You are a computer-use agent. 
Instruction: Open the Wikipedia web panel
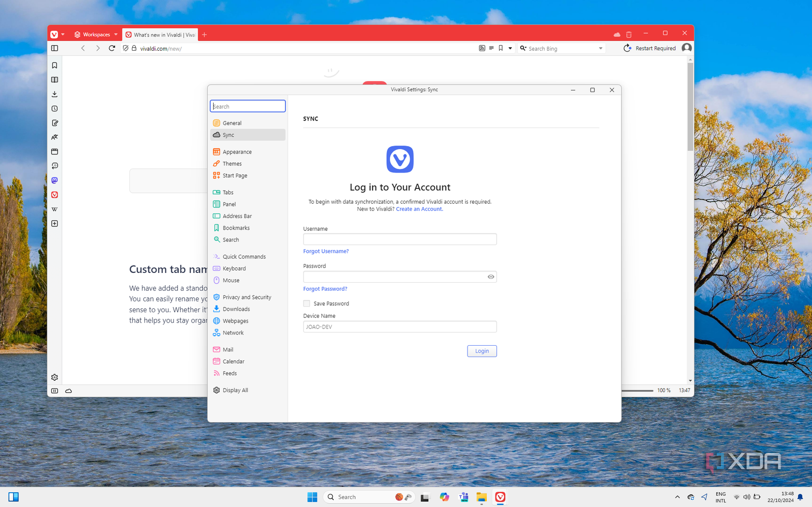pos(55,209)
